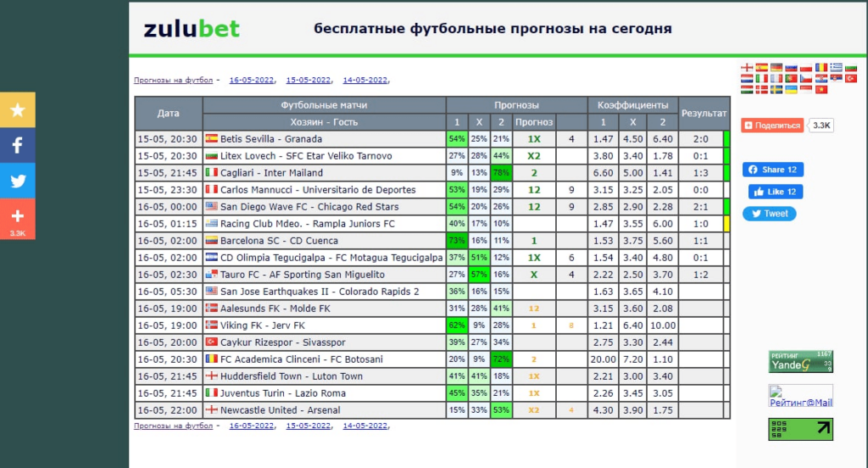Viewport: 868px width, 468px height.
Task: Click the Facebook 'Like 12' button
Action: pos(776,192)
